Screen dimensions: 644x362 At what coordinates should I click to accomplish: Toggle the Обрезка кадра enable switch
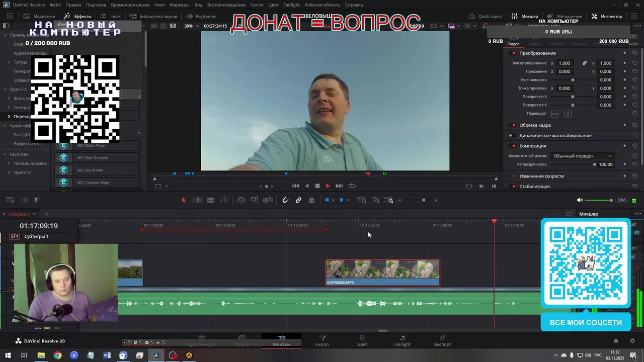point(513,125)
